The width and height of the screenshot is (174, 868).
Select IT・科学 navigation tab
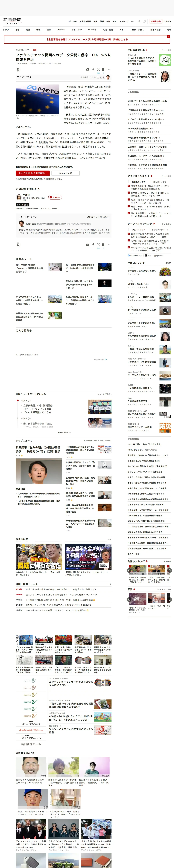tap(92, 30)
